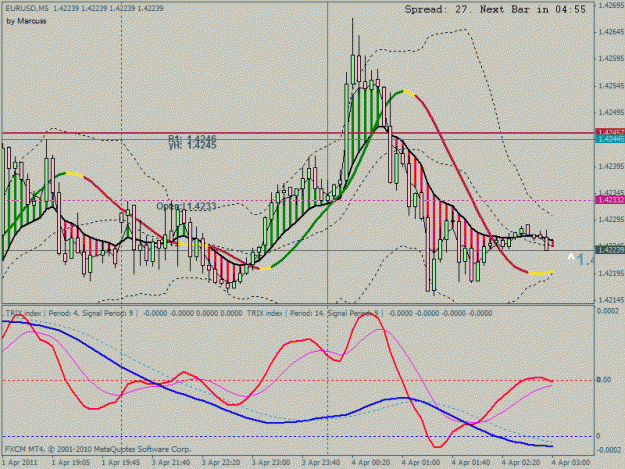Screen dimensions: 625x469
Task: Click the 0.0002 TRIX scale label
Action: [608, 311]
